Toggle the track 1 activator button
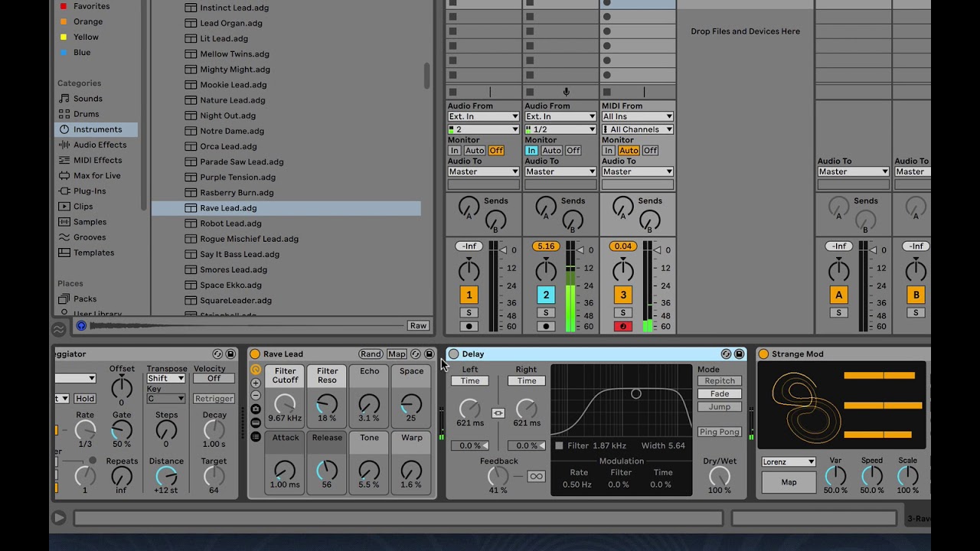Image resolution: width=980 pixels, height=551 pixels. pos(469,295)
